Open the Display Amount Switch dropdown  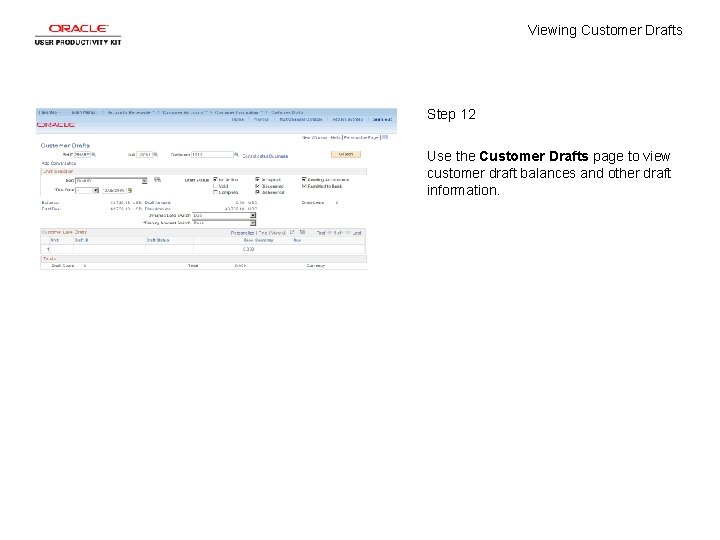(x=224, y=223)
